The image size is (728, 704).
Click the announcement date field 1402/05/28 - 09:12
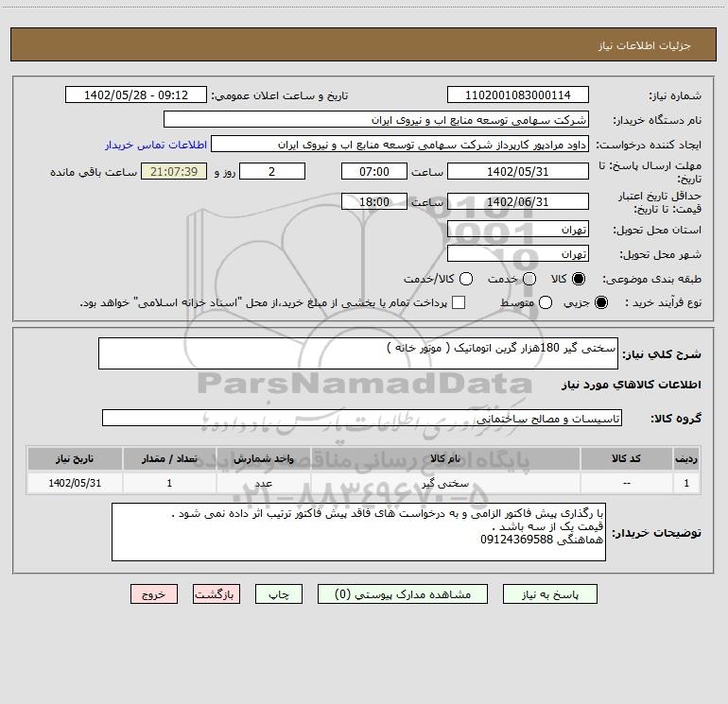pos(136,95)
